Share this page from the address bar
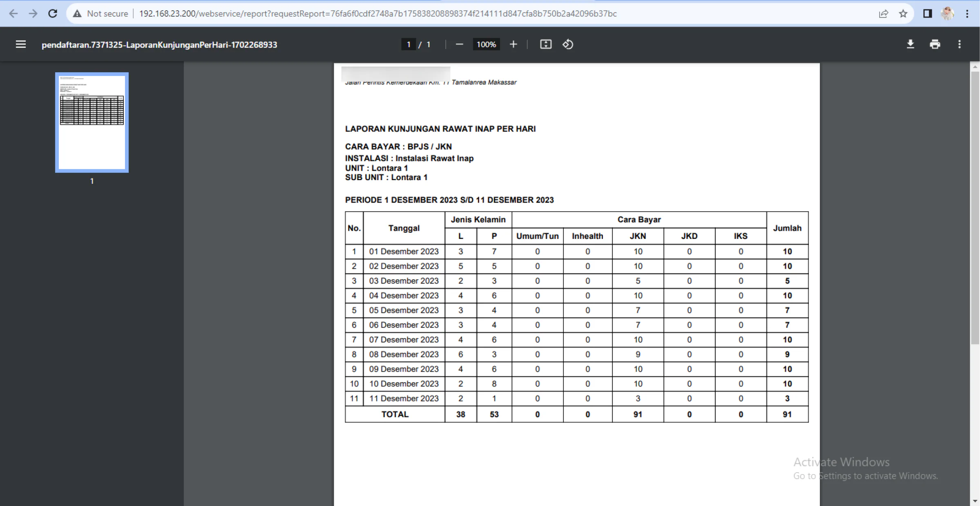 click(x=883, y=13)
